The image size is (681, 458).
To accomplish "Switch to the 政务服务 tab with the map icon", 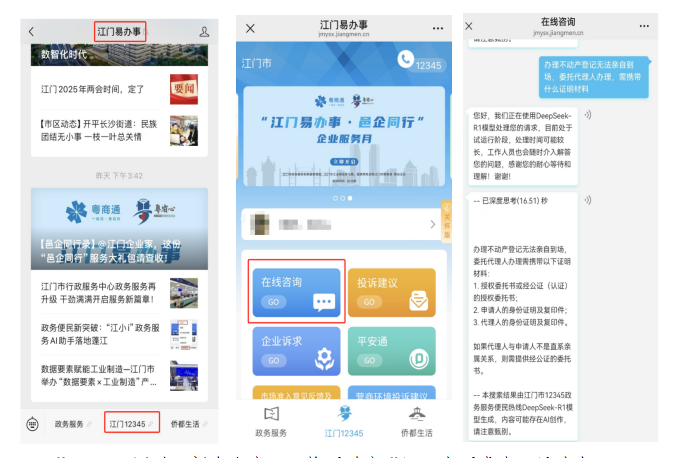I will point(271,422).
